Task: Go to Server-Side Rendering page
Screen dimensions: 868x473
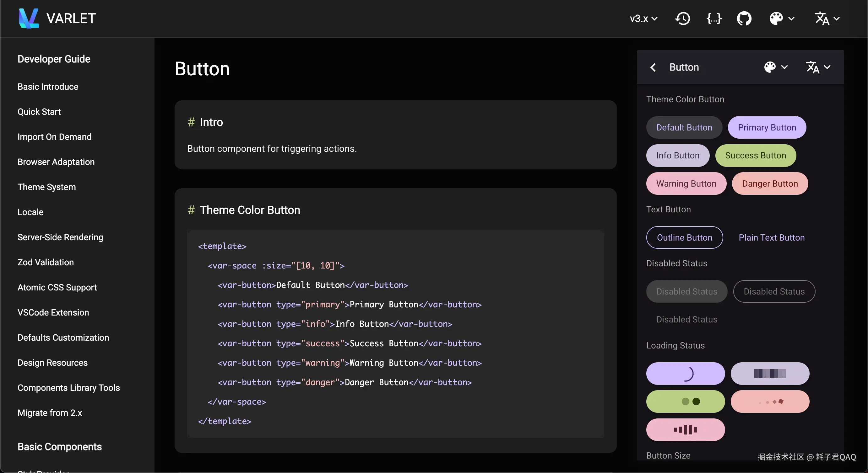Action: pos(60,237)
